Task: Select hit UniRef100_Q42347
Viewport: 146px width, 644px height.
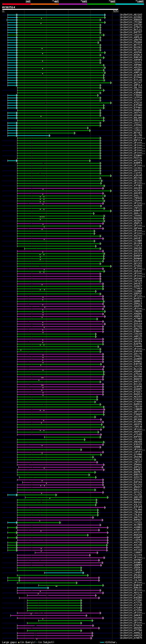Action: point(131,82)
